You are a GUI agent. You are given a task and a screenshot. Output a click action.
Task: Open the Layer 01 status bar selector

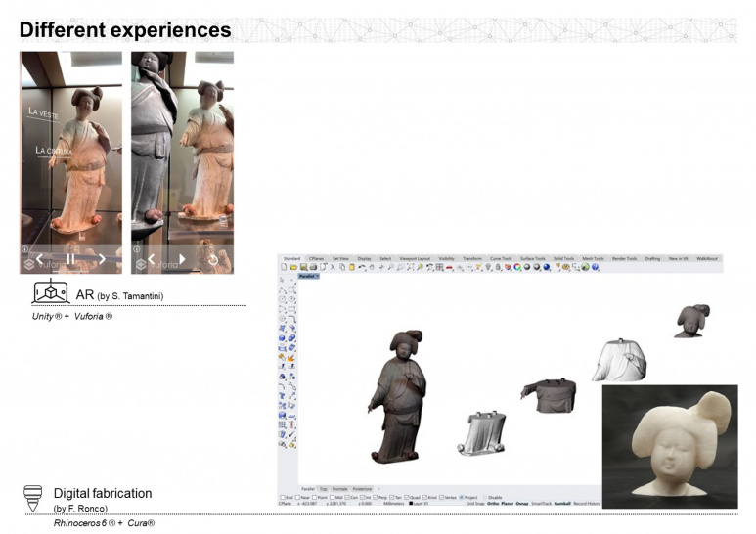(x=421, y=503)
